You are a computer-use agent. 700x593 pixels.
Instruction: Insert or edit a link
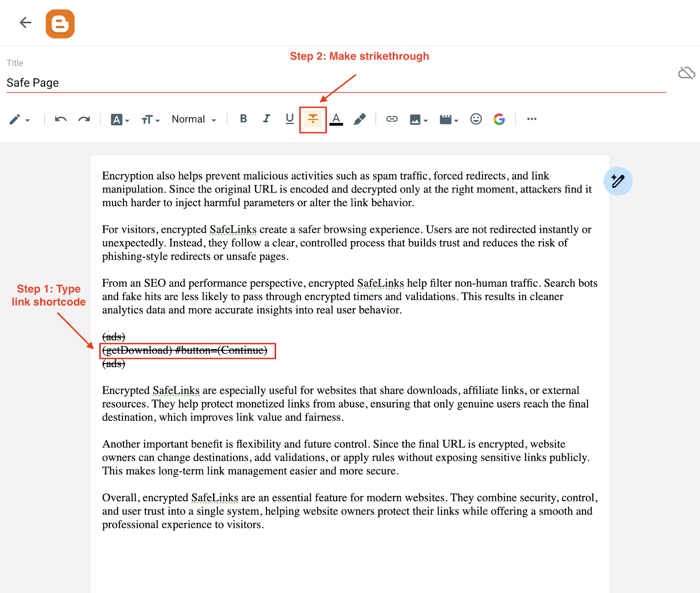[x=392, y=119]
